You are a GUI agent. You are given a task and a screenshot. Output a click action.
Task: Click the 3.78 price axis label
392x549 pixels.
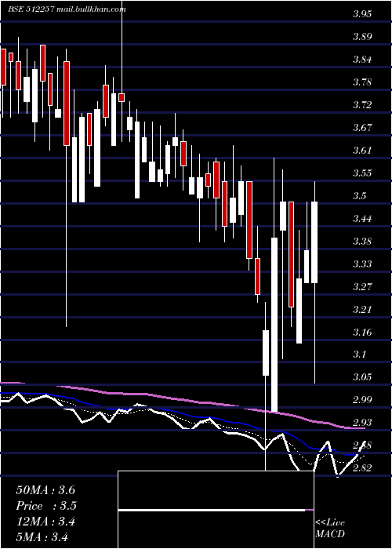click(362, 82)
